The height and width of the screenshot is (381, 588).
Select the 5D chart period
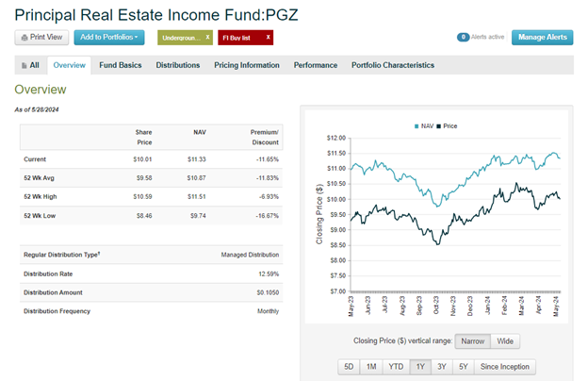tap(349, 367)
